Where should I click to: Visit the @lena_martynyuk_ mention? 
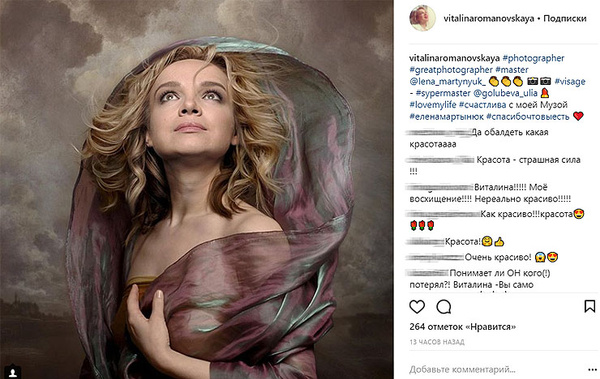click(448, 82)
